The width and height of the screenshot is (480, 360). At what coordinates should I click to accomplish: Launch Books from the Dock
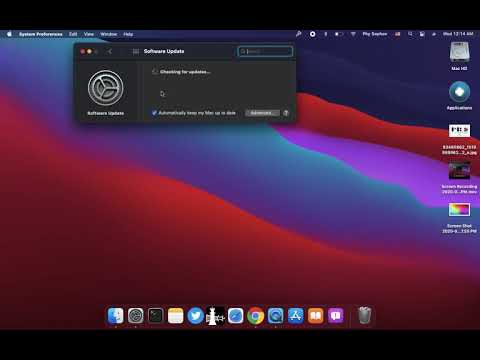(316, 315)
